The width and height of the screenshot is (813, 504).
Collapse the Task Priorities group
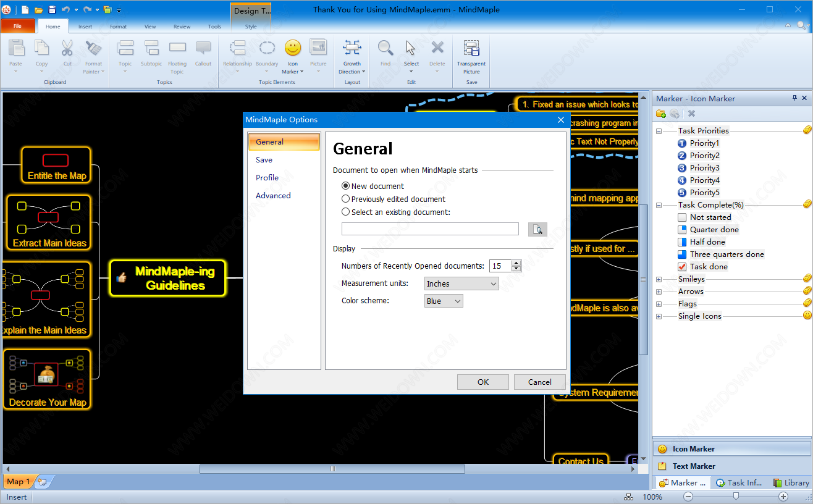click(x=659, y=131)
